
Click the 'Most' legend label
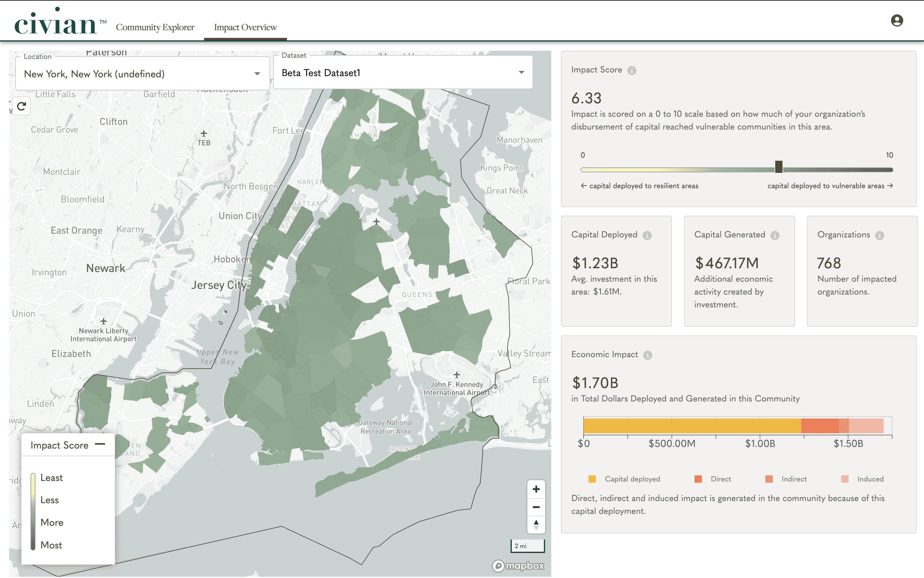(51, 545)
